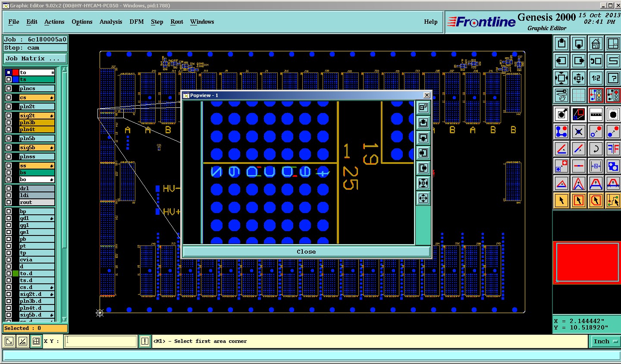Toggle the checkbox for layer rout
This screenshot has height=364, width=621.
[9, 202]
